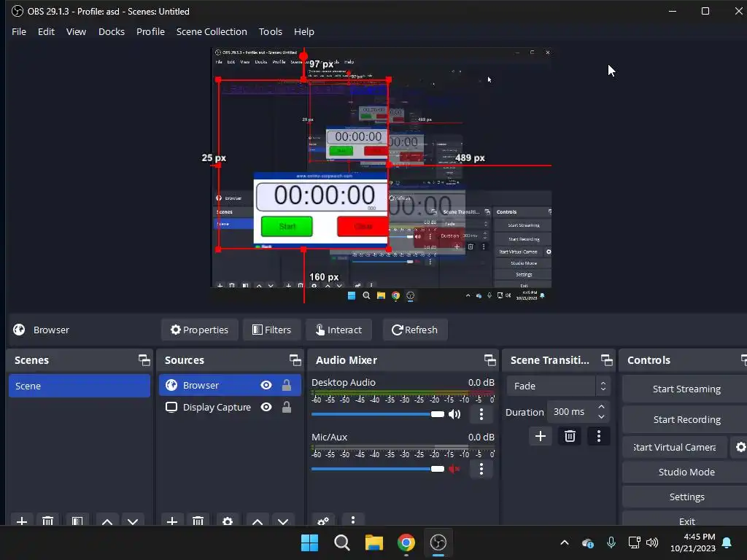Click Start Recording
747x560 pixels.
pos(686,419)
